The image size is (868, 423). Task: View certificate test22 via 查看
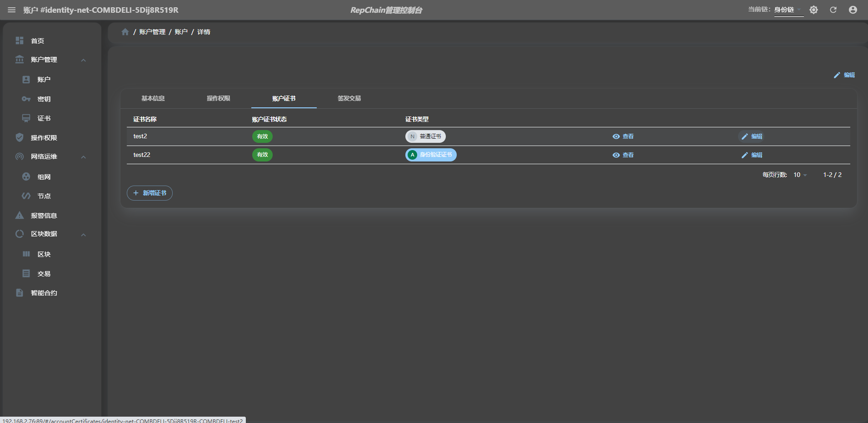pos(623,155)
